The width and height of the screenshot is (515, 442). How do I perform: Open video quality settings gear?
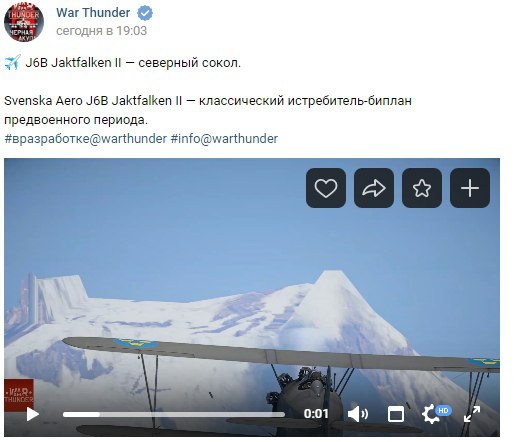[x=430, y=415]
